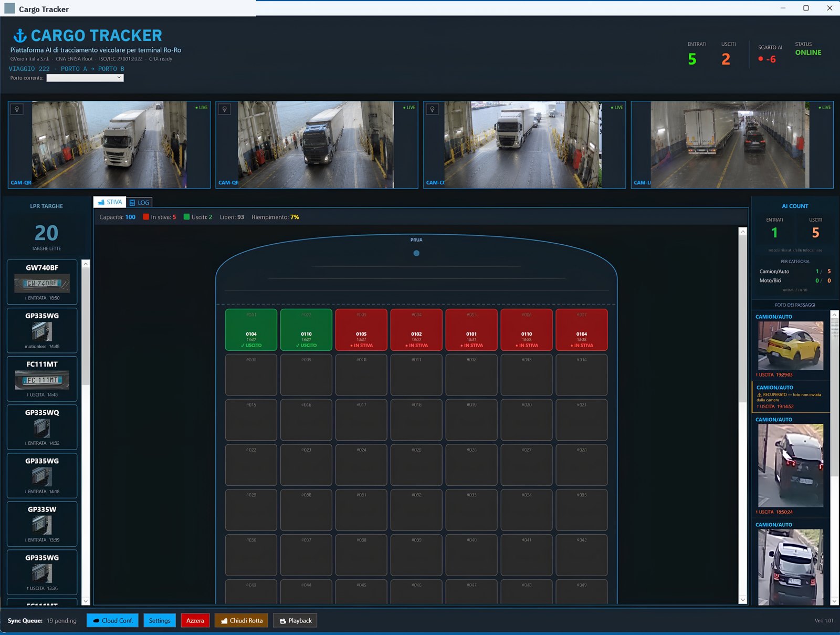The height and width of the screenshot is (635, 840).
Task: Select plate card GP335W ENTRATA 13:39
Action: [42, 524]
